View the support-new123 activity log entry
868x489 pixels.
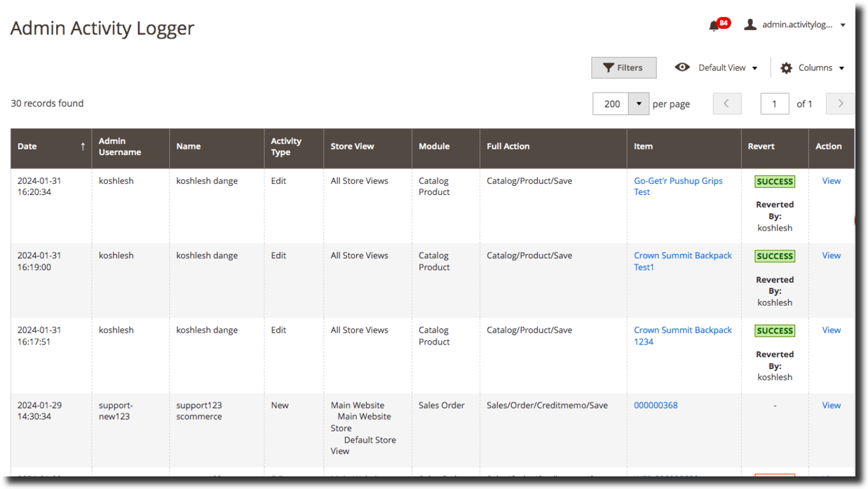831,405
